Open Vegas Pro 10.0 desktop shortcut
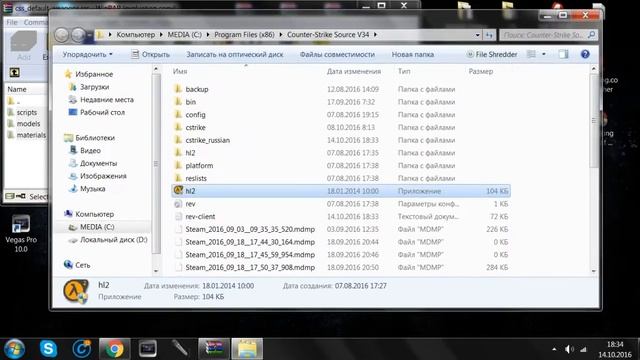640x360 pixels. click(21, 233)
